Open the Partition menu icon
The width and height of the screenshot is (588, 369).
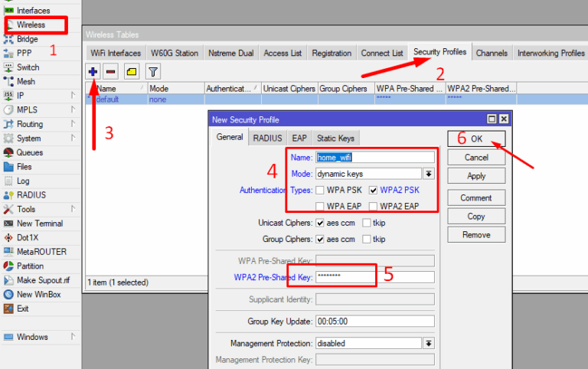pos(8,266)
